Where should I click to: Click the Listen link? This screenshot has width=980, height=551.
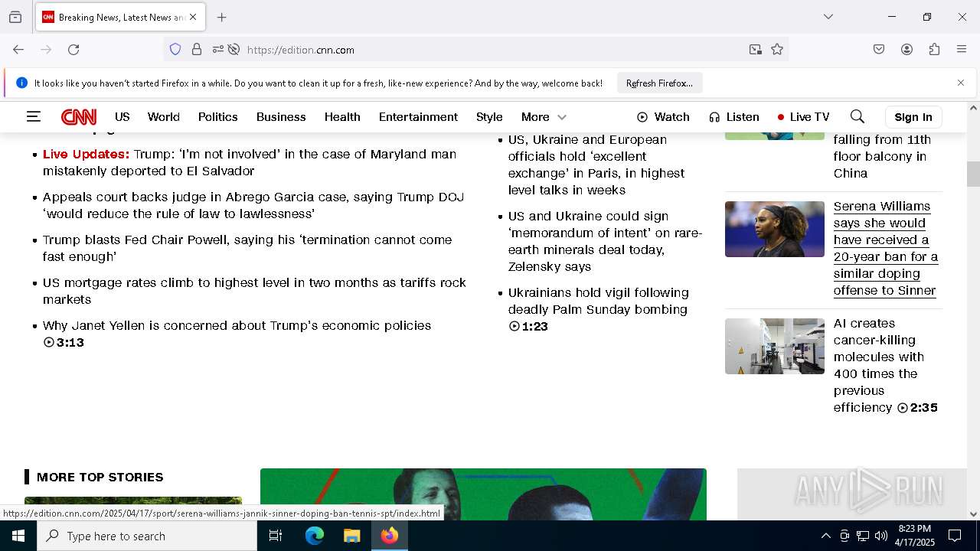(733, 117)
